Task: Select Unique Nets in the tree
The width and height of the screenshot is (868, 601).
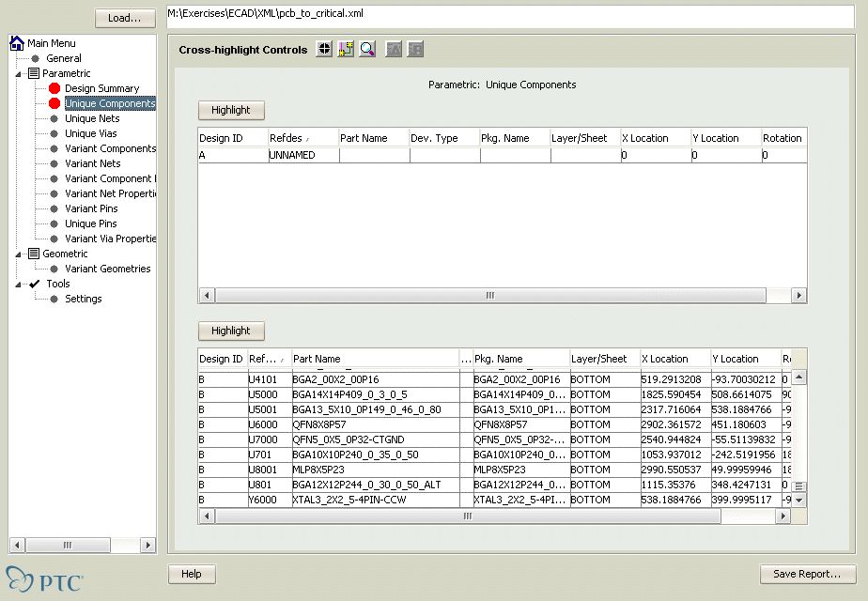Action: [x=92, y=118]
